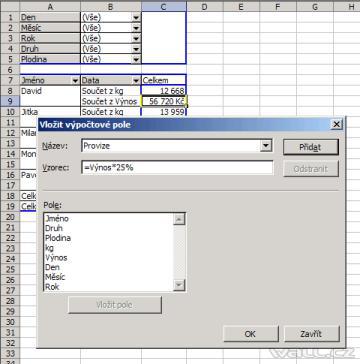Click the Plodina page field cell
Image resolution: width=360 pixels, height=364 pixels.
coord(50,59)
